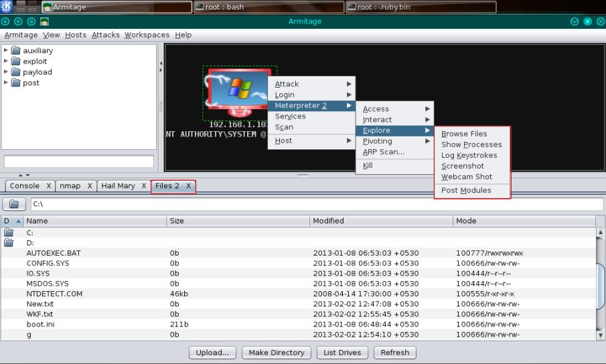
Task: Click the Refresh button
Action: [394, 353]
